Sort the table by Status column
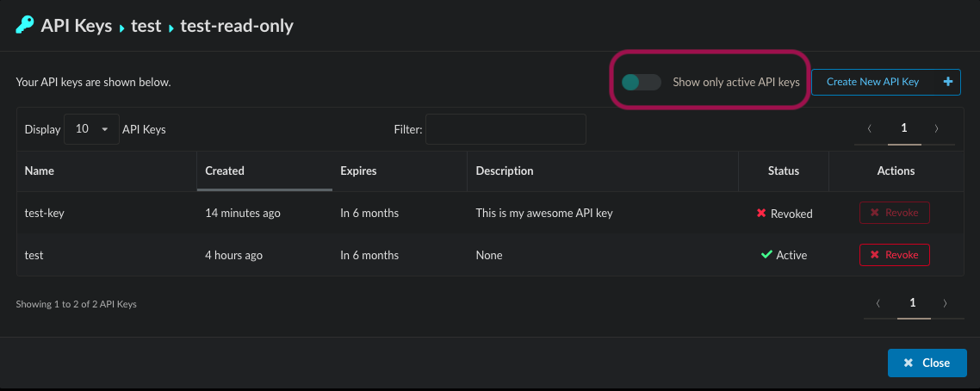The width and height of the screenshot is (980, 391). pyautogui.click(x=783, y=171)
